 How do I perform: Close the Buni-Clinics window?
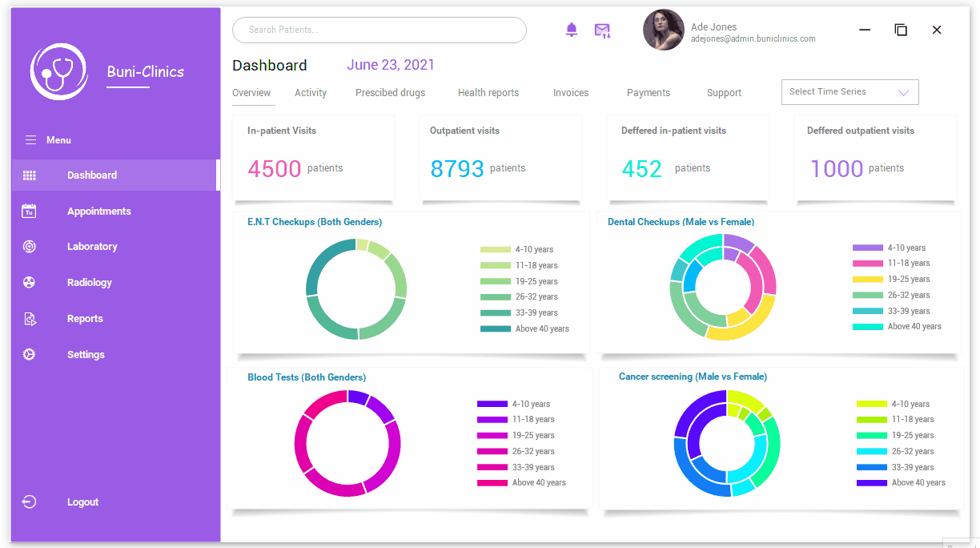point(937,30)
